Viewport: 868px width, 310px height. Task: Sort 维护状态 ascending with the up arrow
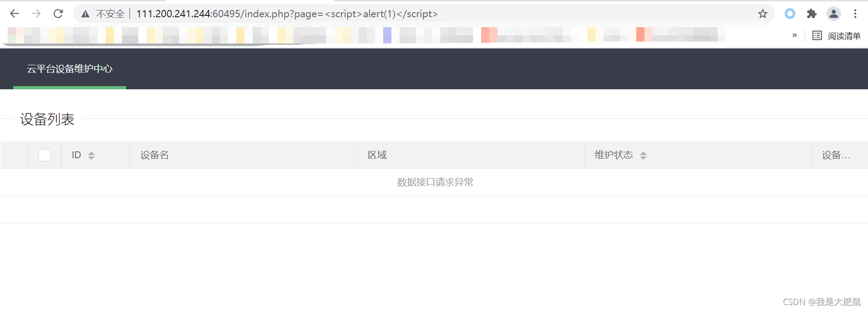tap(643, 153)
